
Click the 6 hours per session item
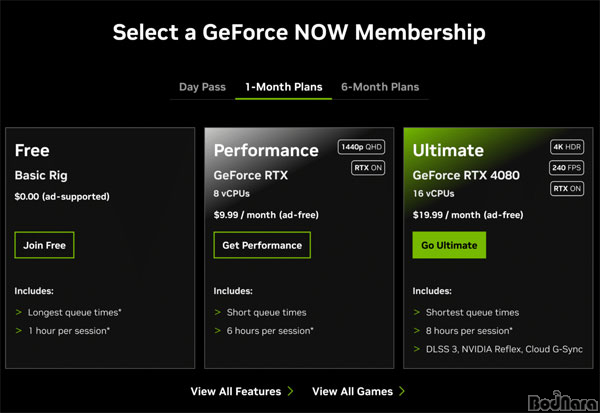[x=270, y=331]
